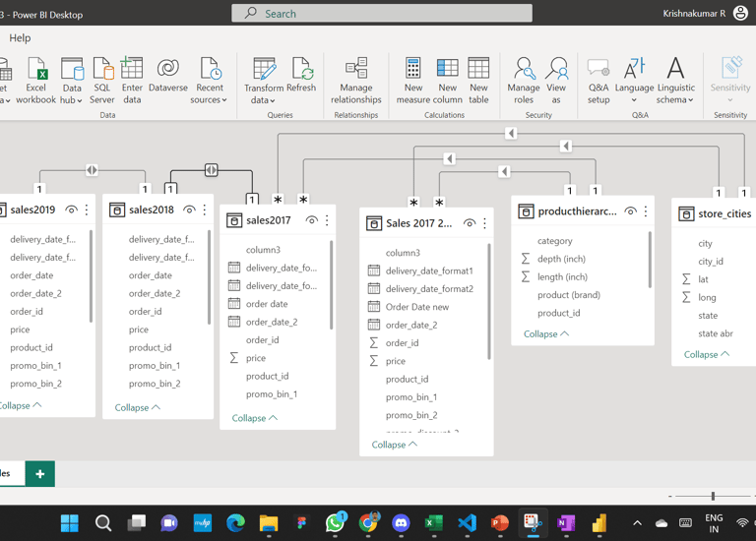Collapse the sales2018 table card

point(138,407)
